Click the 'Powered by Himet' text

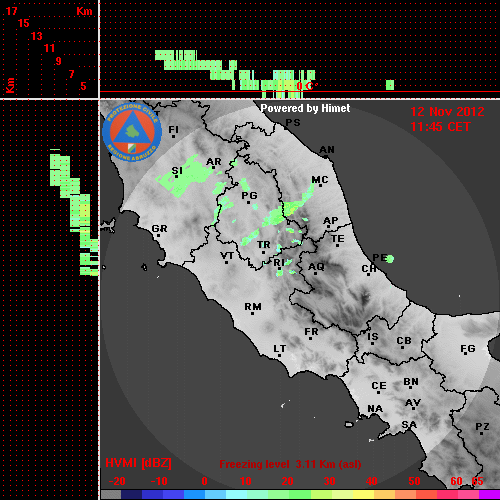point(305,108)
